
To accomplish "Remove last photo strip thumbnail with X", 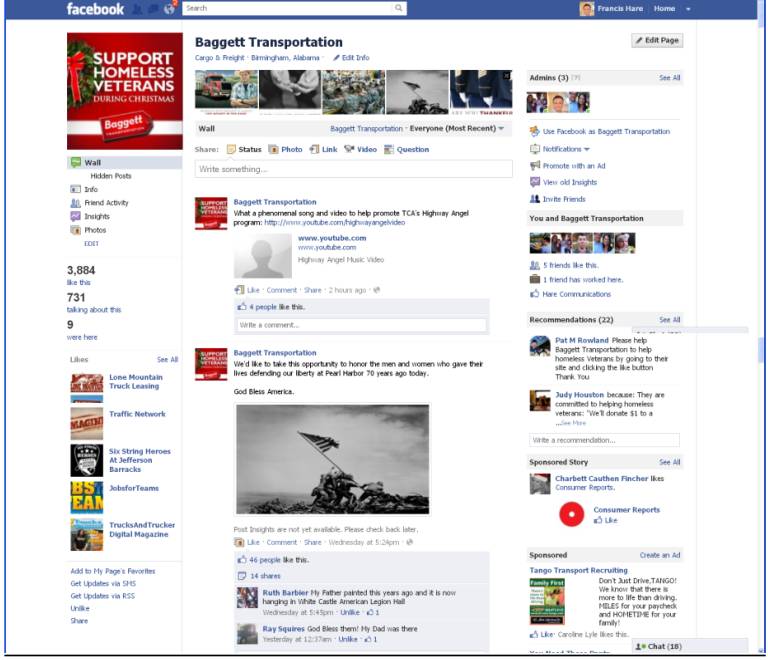I will (506, 75).
